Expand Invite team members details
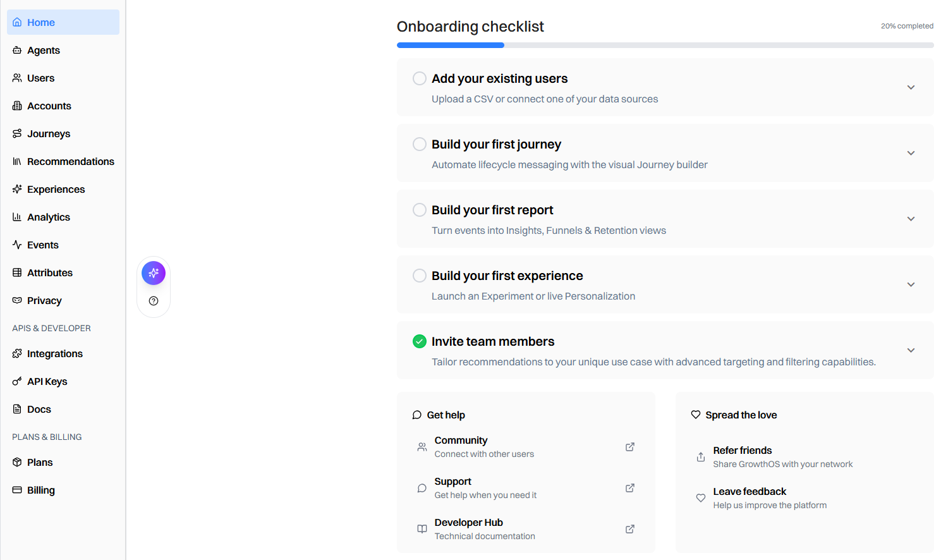Image resolution: width=941 pixels, height=560 pixels. pos(911,350)
